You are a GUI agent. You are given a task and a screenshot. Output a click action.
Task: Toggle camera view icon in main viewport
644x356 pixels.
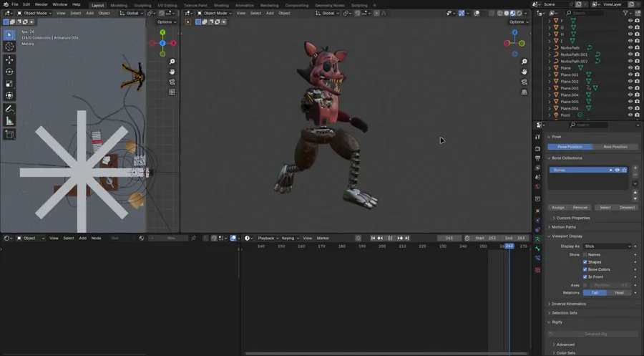pyautogui.click(x=524, y=82)
